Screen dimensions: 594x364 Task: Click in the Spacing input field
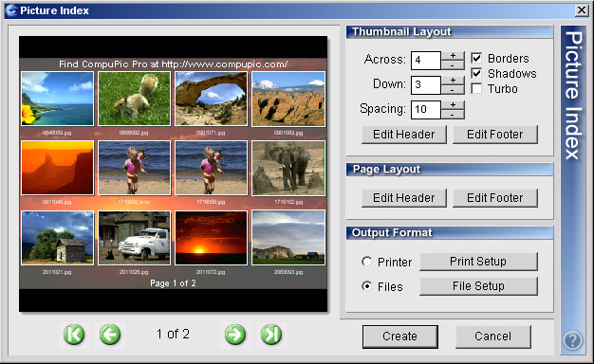tap(426, 109)
